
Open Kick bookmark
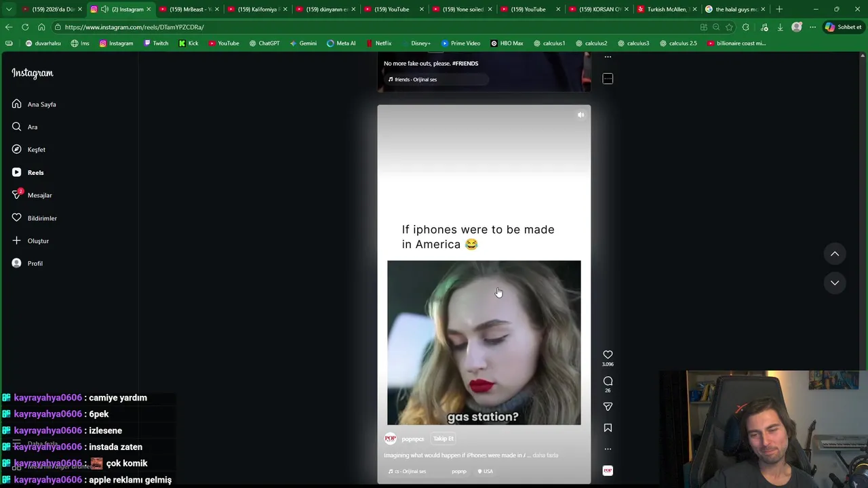[189, 43]
